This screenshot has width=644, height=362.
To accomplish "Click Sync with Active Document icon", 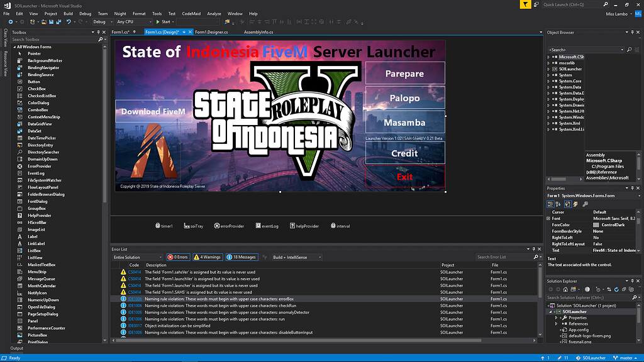I will (609, 289).
